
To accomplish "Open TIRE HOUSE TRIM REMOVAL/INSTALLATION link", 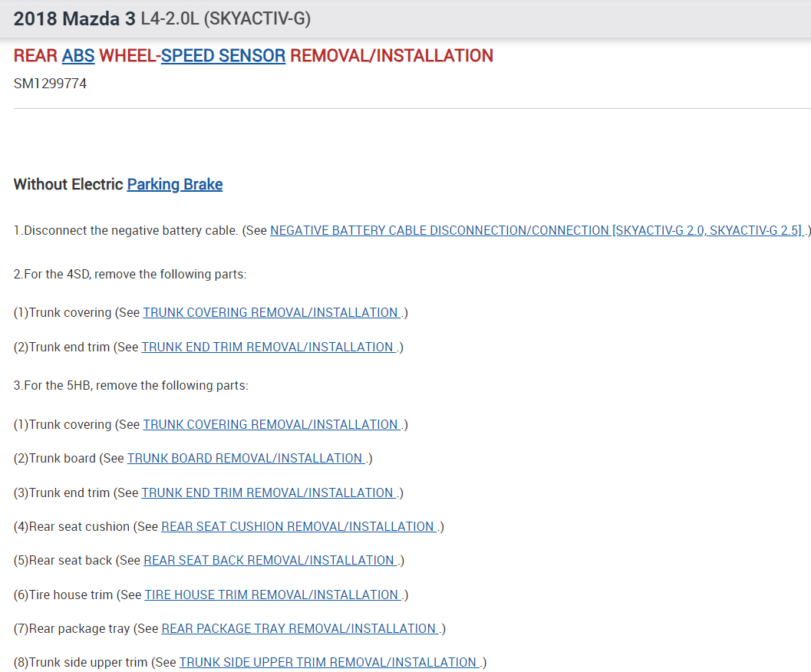I will click(x=273, y=595).
